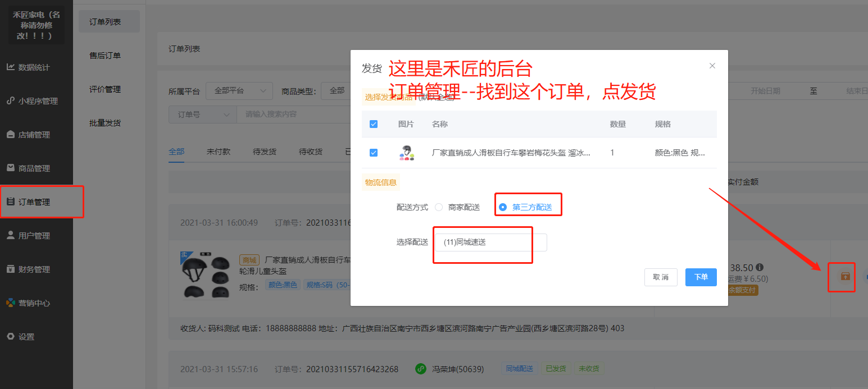
Task: Click the 同城配送 tag on the second order
Action: [519, 369]
